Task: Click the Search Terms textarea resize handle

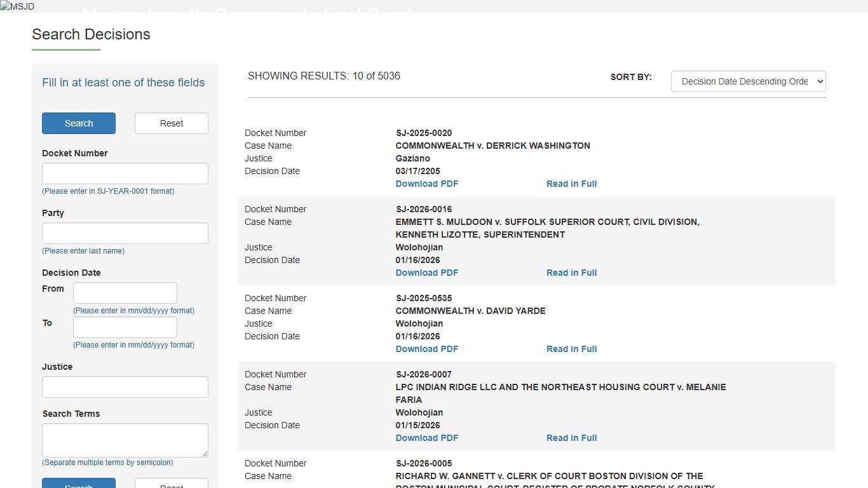Action: point(204,453)
